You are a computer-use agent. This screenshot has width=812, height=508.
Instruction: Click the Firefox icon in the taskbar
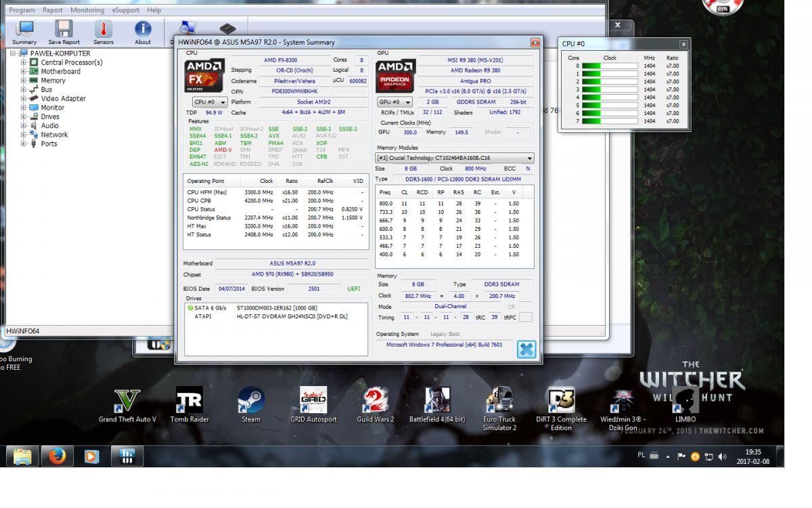pos(58,457)
